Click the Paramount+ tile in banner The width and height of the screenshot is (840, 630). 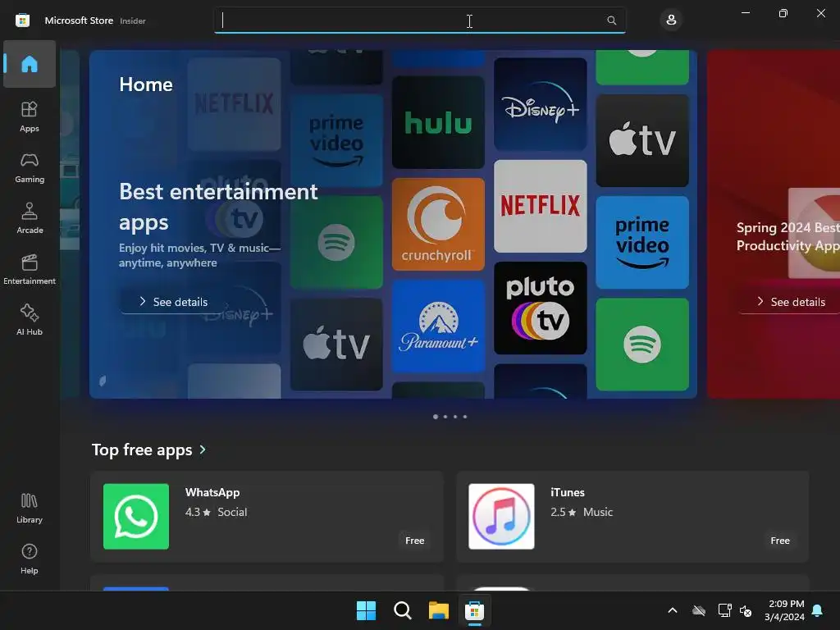[438, 326]
